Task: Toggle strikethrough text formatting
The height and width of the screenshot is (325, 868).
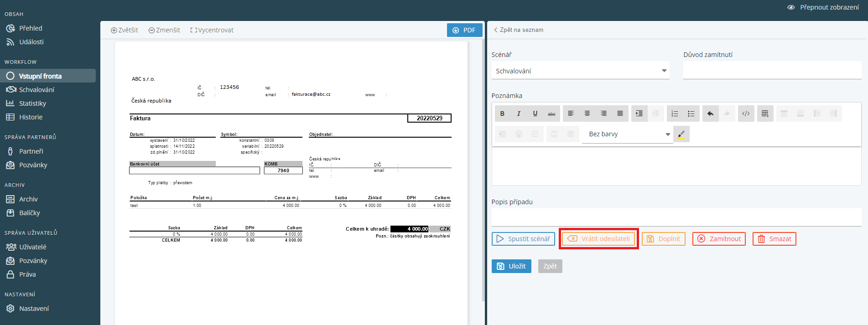Action: 551,113
